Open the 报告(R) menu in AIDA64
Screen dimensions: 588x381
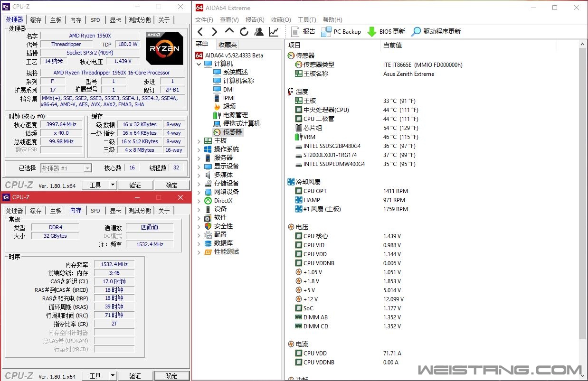click(x=255, y=19)
